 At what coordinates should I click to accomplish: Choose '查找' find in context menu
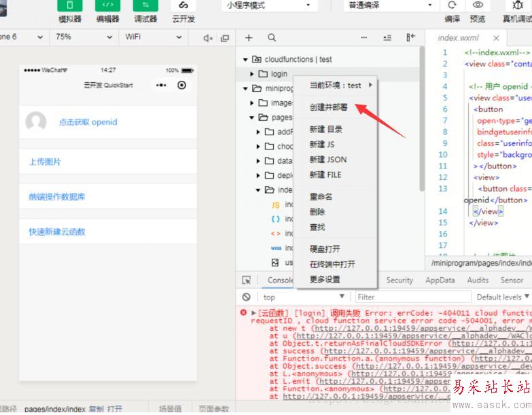click(x=317, y=227)
